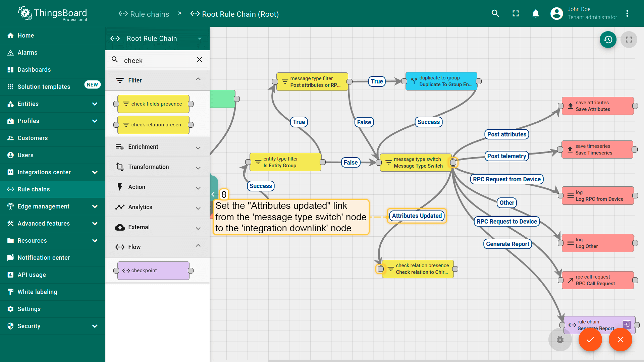The height and width of the screenshot is (362, 644).
Task: Click the search icon in top bar
Action: coord(495,13)
